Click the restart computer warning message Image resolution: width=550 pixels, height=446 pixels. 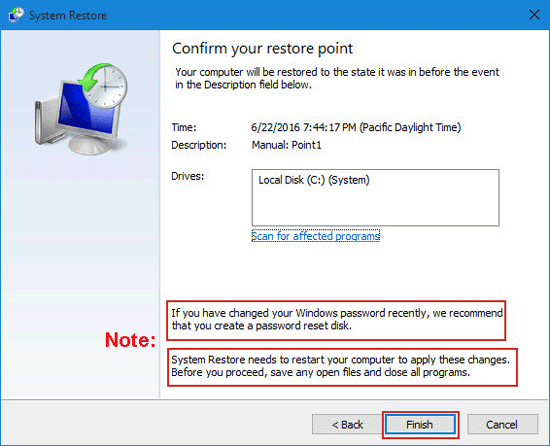click(340, 366)
